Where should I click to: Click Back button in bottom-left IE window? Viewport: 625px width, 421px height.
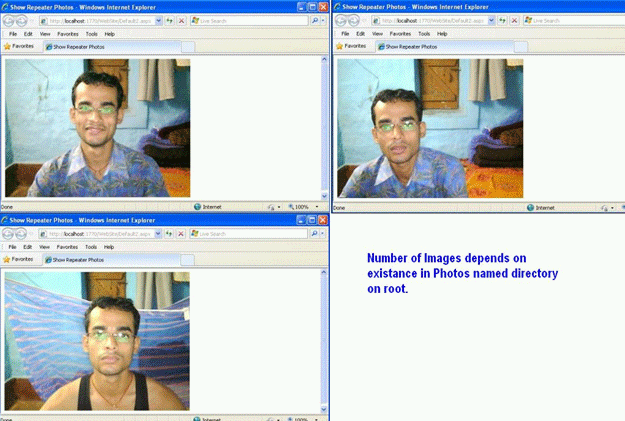point(8,234)
